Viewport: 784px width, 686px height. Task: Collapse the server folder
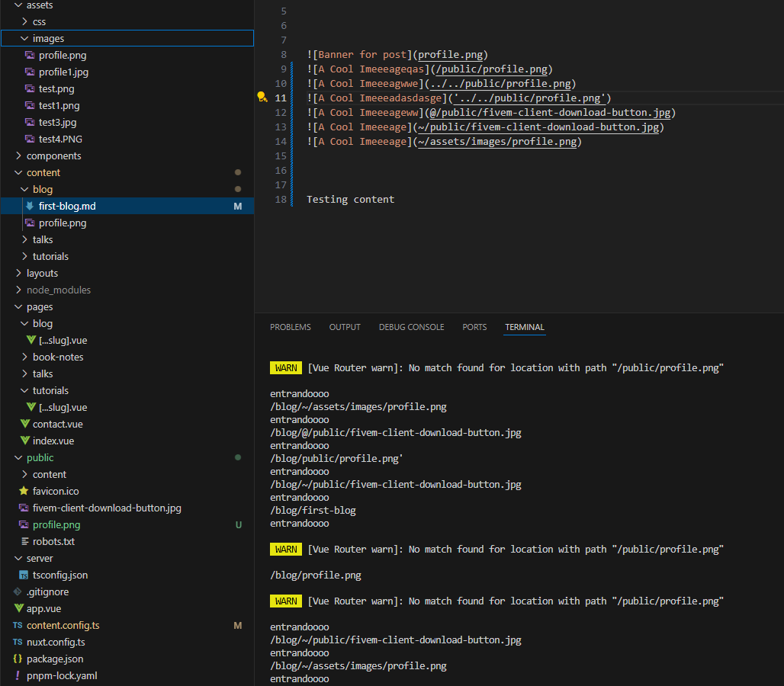pyautogui.click(x=18, y=558)
